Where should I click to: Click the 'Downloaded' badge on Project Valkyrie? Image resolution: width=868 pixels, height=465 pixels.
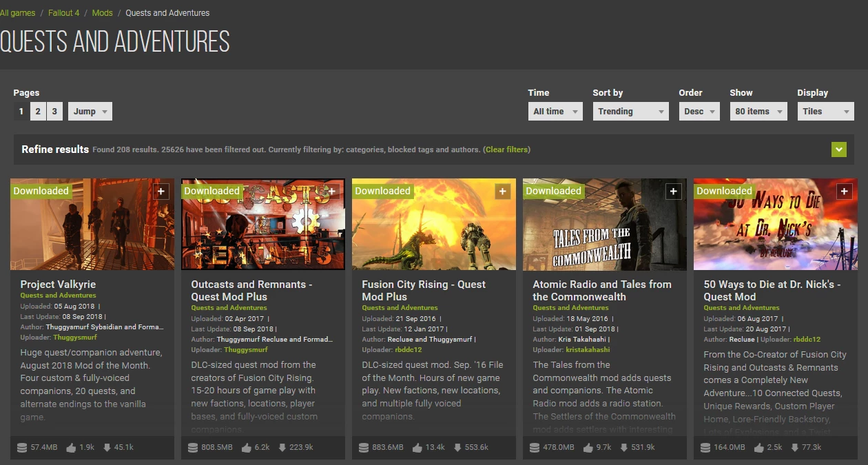tap(41, 191)
